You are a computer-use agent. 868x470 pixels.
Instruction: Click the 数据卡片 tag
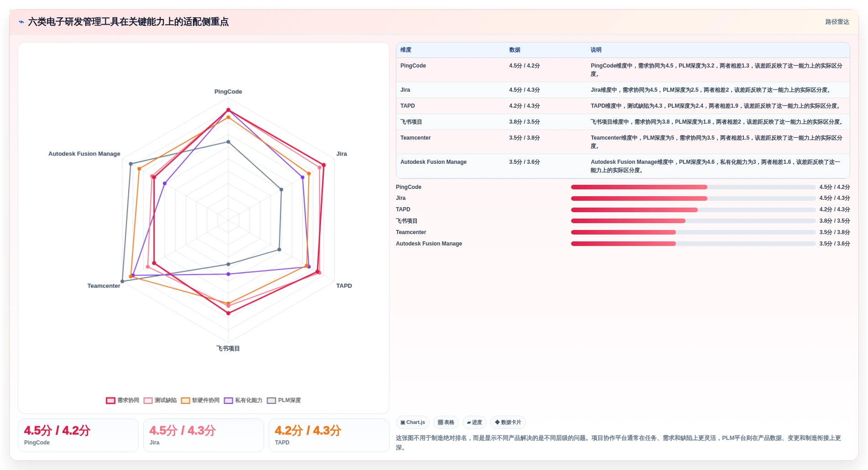click(x=508, y=423)
